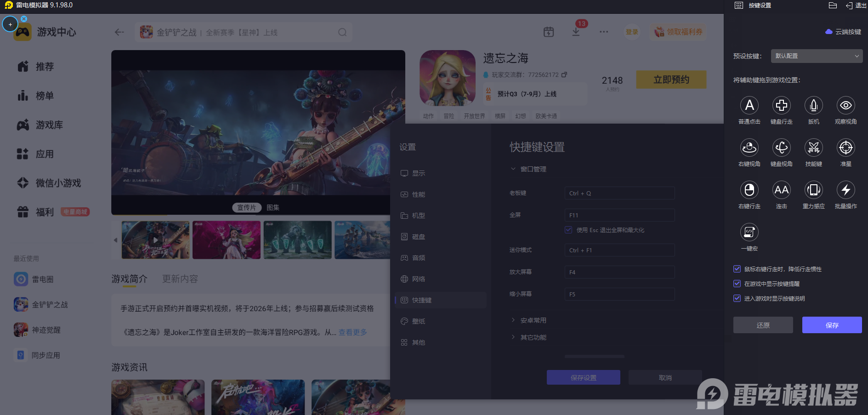868x415 pixels.
Task: Open the calendar check-in icon
Action: click(x=549, y=32)
